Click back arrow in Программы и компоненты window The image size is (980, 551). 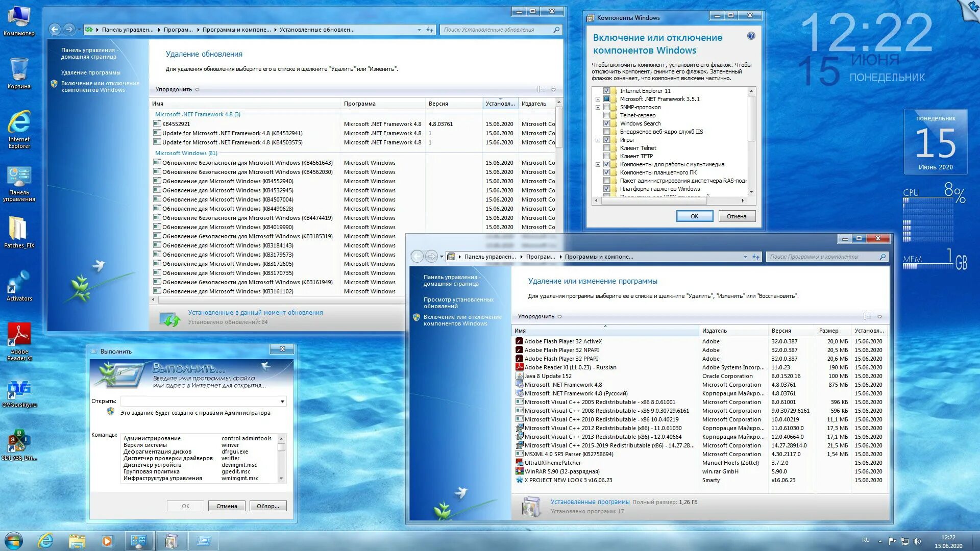418,257
